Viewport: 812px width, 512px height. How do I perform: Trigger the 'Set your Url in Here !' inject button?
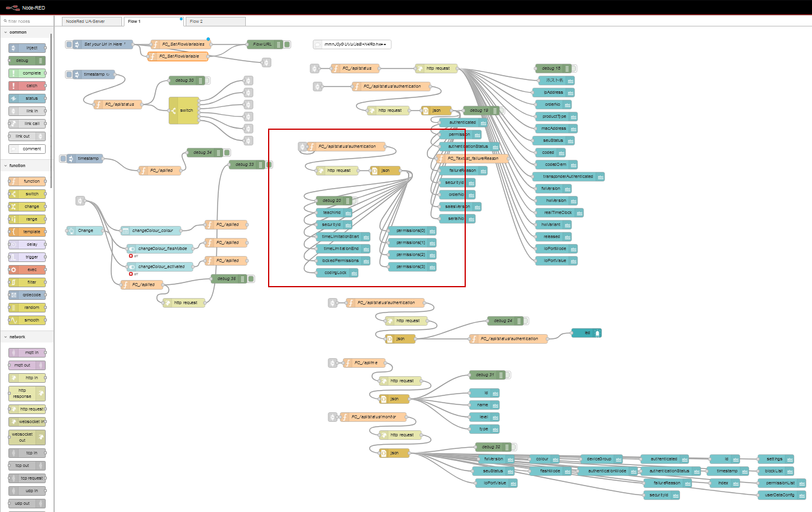[69, 44]
